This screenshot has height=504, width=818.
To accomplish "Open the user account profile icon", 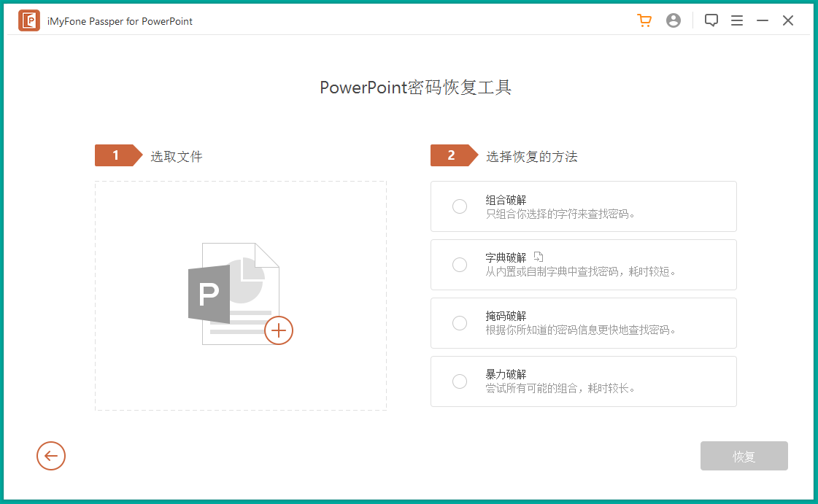I will click(x=674, y=21).
